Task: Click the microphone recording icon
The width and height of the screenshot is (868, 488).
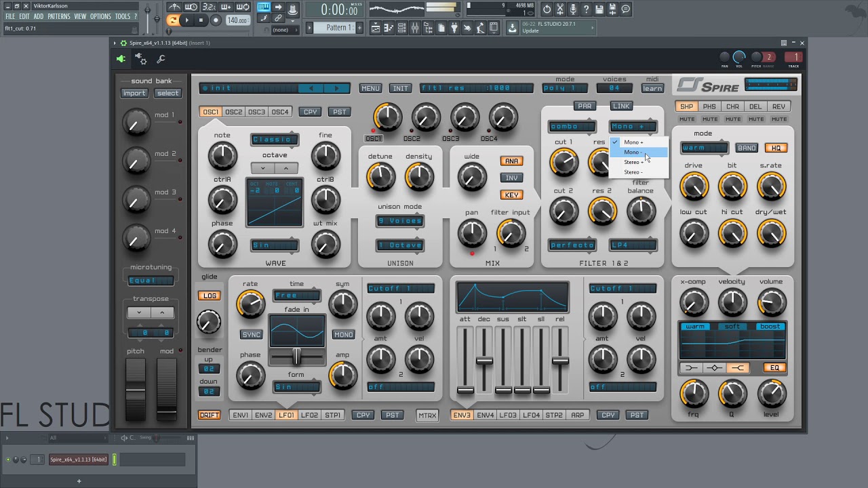Action: (x=573, y=9)
